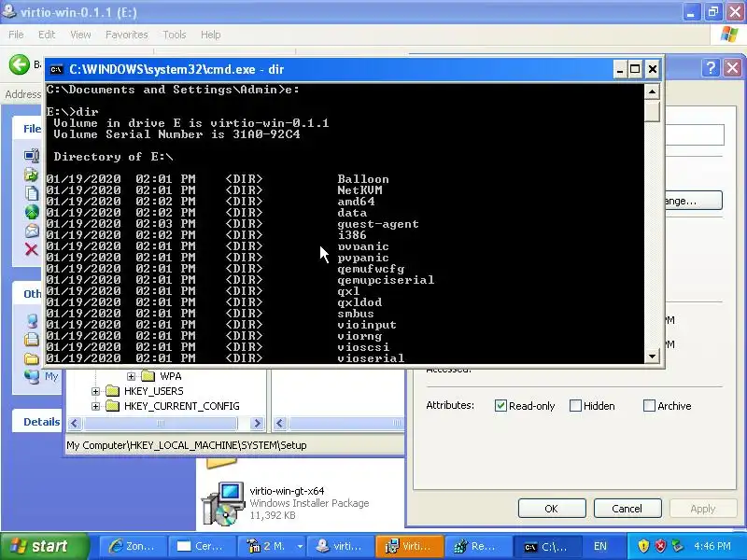Click the red shield alert tray icon
This screenshot has width=747, height=560.
click(660, 546)
